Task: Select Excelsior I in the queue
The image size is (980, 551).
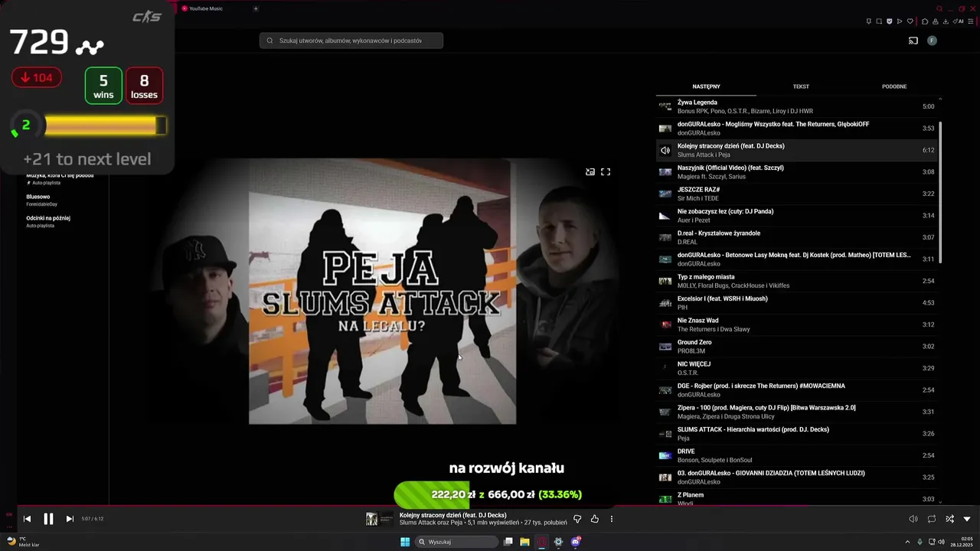Action: [796, 303]
